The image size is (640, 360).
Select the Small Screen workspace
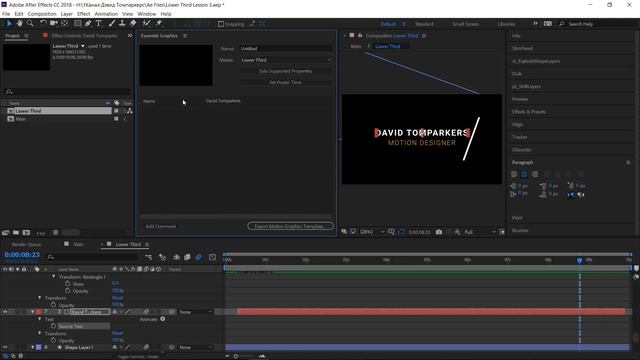(466, 24)
